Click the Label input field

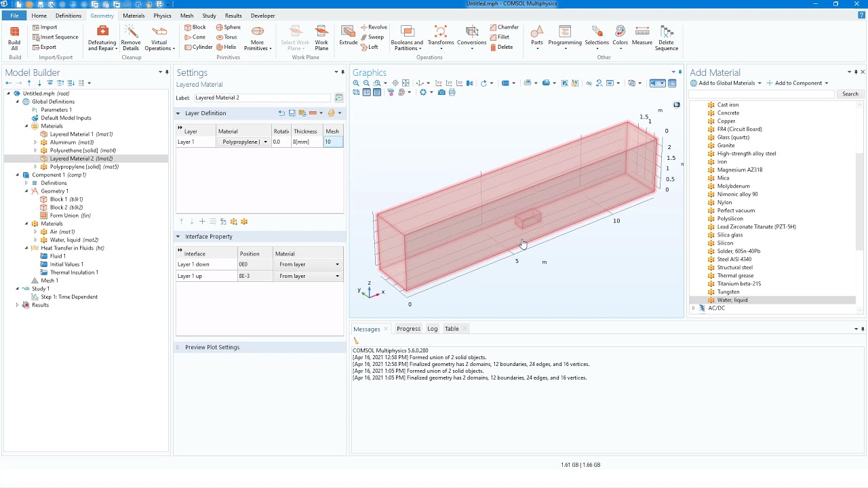point(262,98)
